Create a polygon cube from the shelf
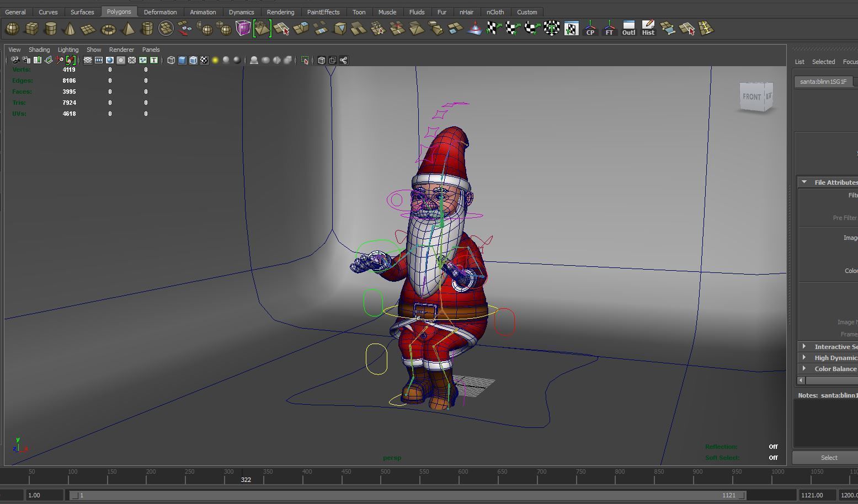Viewport: 858px width, 504px height. tap(31, 28)
